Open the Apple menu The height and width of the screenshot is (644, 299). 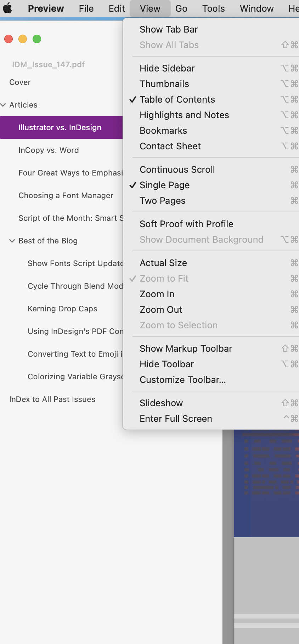7,8
